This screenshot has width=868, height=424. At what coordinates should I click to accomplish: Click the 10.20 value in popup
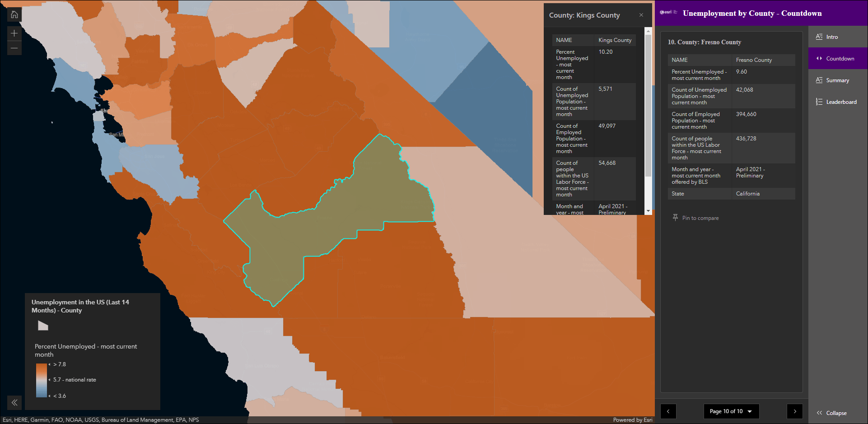(x=606, y=52)
